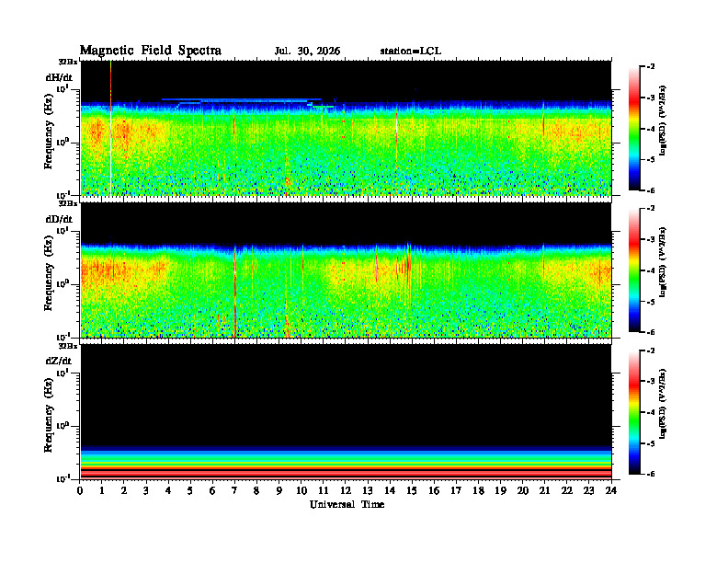
Task: Click the dD/dt spectrogram plot area
Action: 346,270
